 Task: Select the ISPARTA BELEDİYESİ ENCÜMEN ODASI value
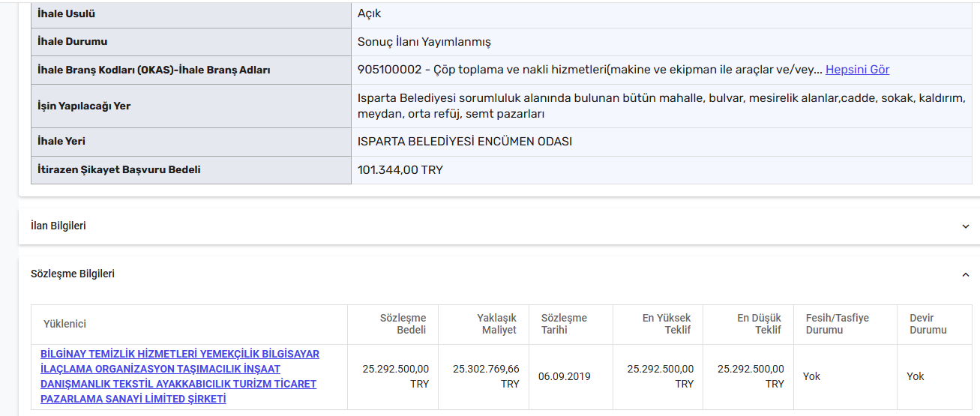464,142
